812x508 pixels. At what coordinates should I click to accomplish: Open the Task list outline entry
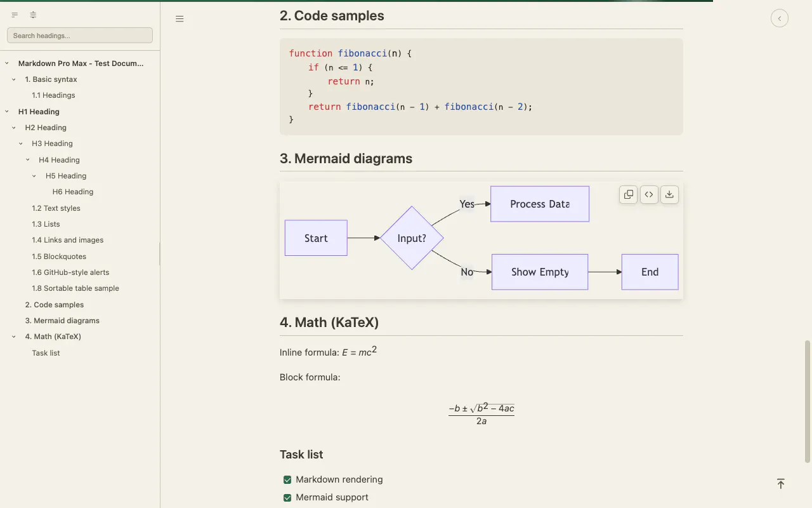pos(46,353)
